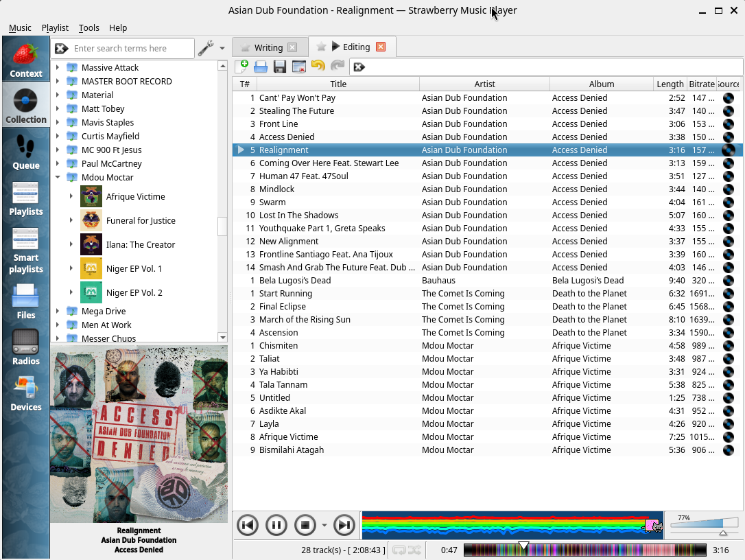This screenshot has height=560, width=745.
Task: Skip to the previous track
Action: click(x=248, y=525)
